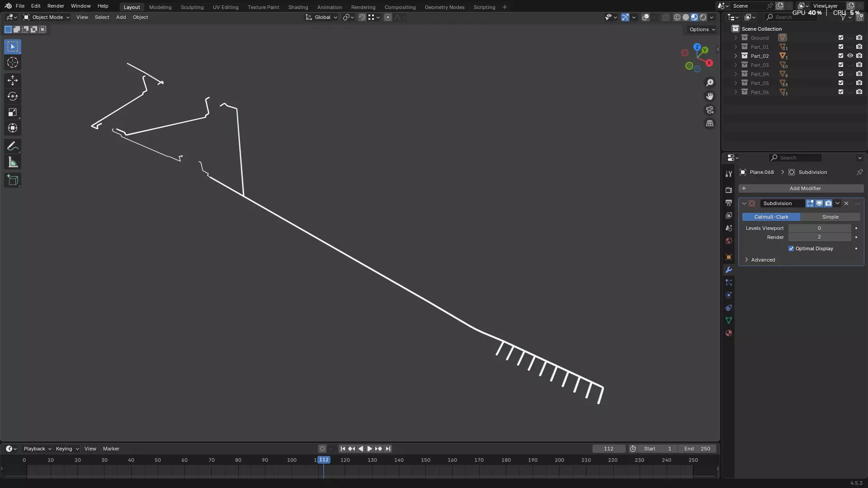Screen dimensions: 868x488
Task: Select the Simple subdivision type
Action: (x=830, y=217)
